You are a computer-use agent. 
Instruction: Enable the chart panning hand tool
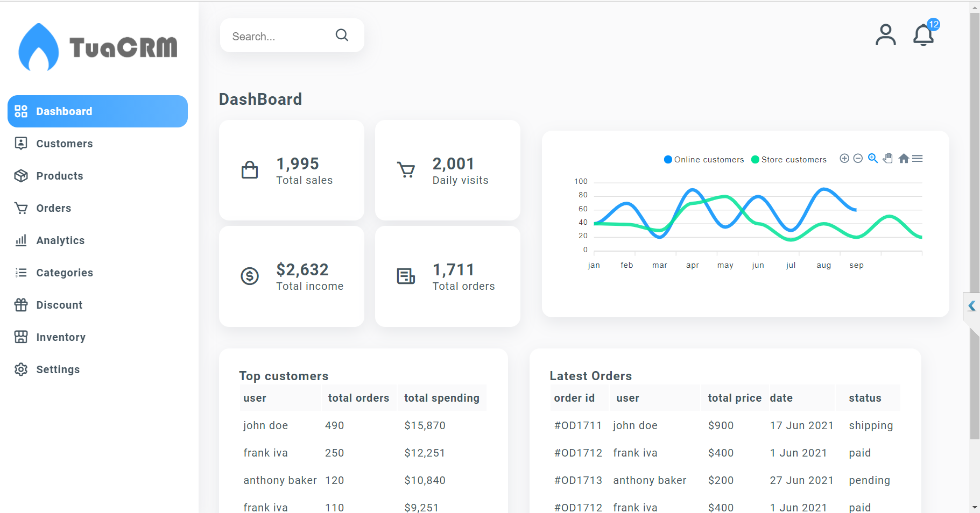coord(887,158)
